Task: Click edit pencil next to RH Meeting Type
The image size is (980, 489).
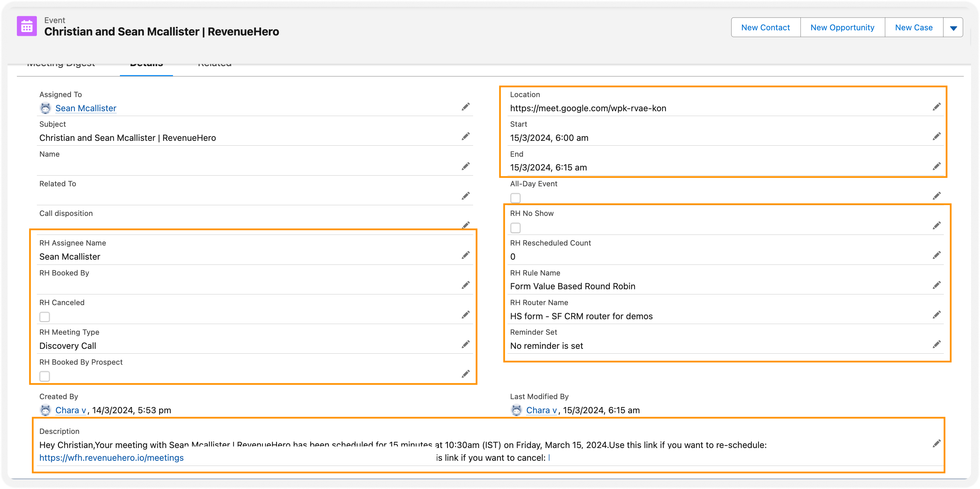Action: pos(465,344)
